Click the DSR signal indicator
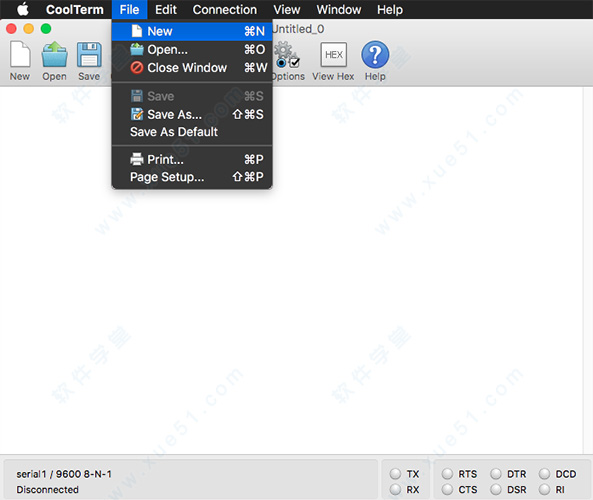The height and width of the screenshot is (500, 593). [496, 489]
